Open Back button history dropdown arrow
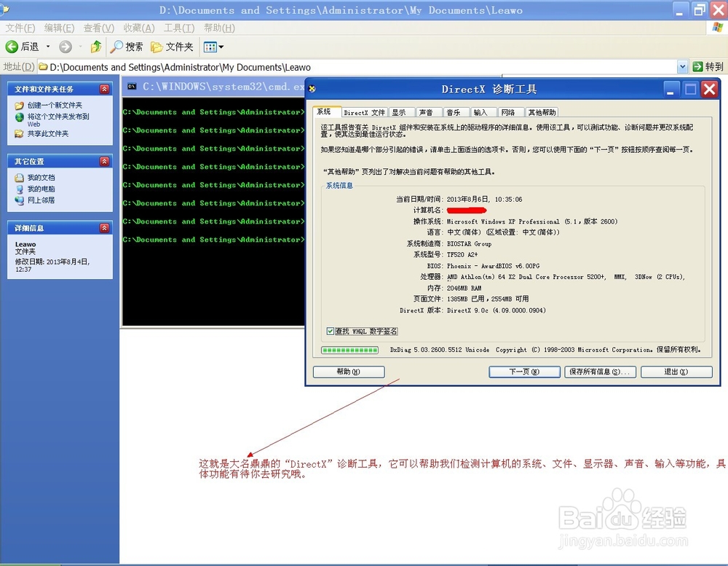The width and height of the screenshot is (728, 566). tap(48, 47)
